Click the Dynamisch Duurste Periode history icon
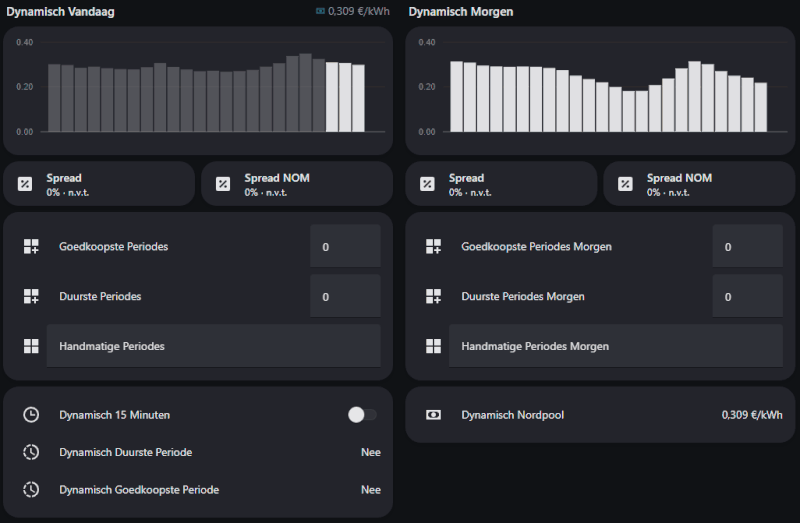Image resolution: width=800 pixels, height=523 pixels. pyautogui.click(x=31, y=452)
